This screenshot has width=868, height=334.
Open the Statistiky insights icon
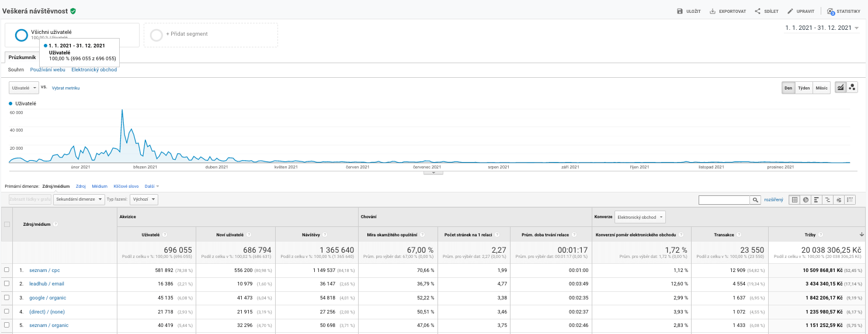coord(830,11)
